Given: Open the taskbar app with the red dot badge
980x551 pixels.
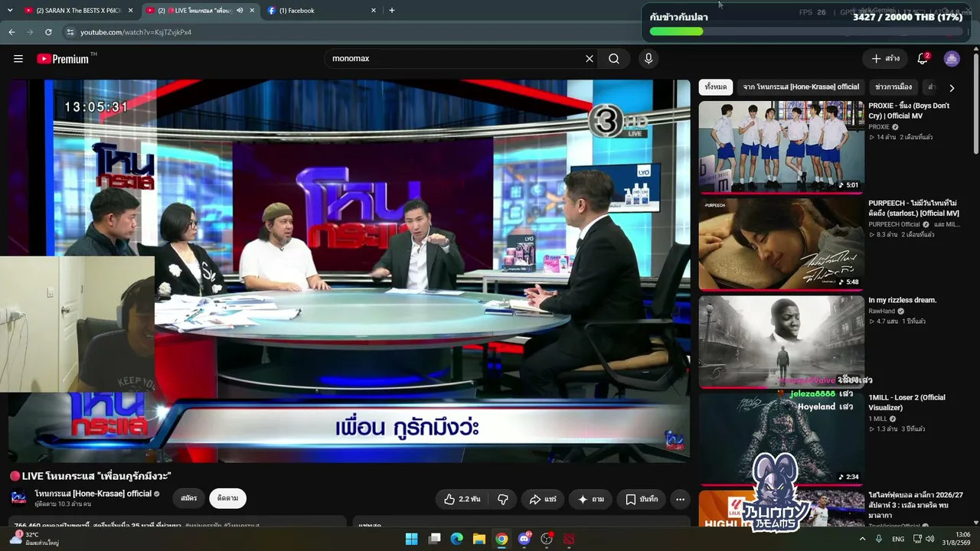Looking at the screenshot, I should 547,539.
